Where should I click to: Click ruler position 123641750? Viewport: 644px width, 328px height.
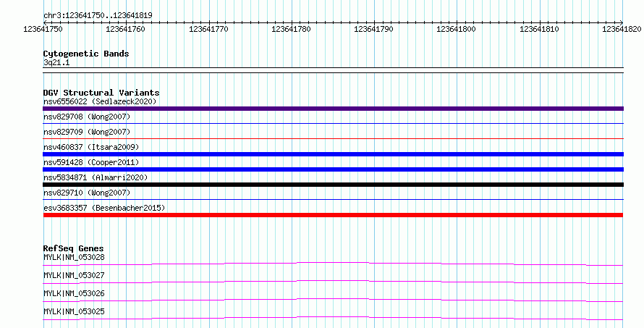43,29
